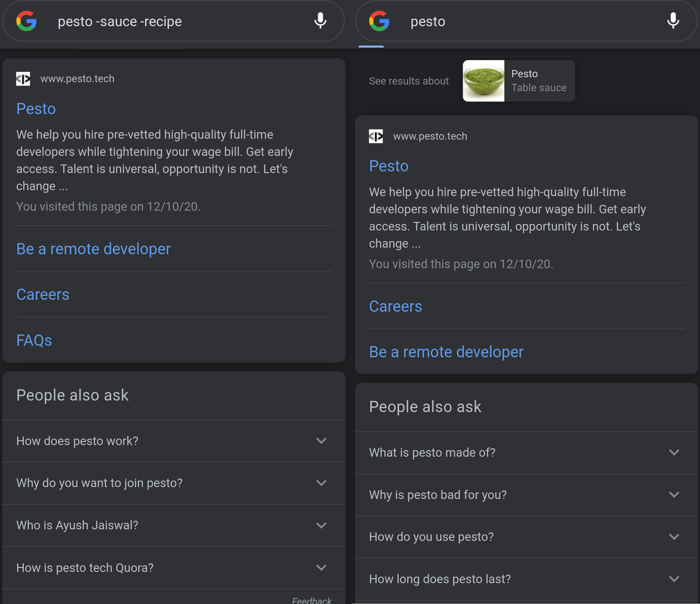Click the pesto.tech favicon in the left result

pyautogui.click(x=23, y=79)
